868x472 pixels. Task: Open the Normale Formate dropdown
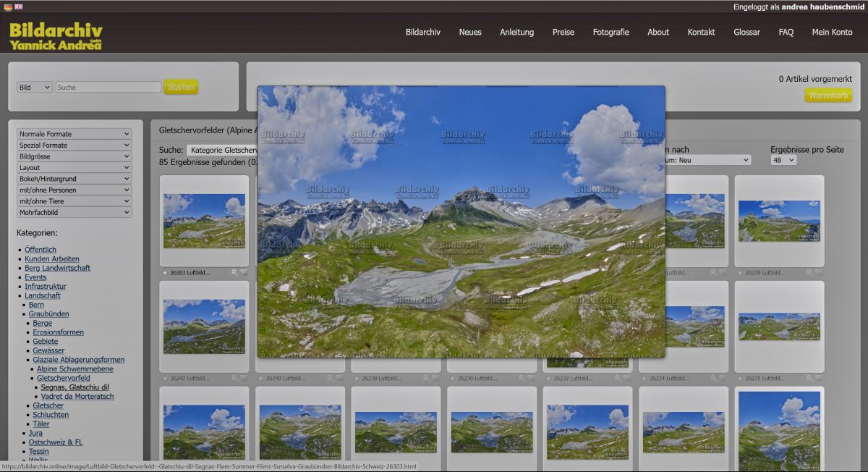(x=72, y=133)
